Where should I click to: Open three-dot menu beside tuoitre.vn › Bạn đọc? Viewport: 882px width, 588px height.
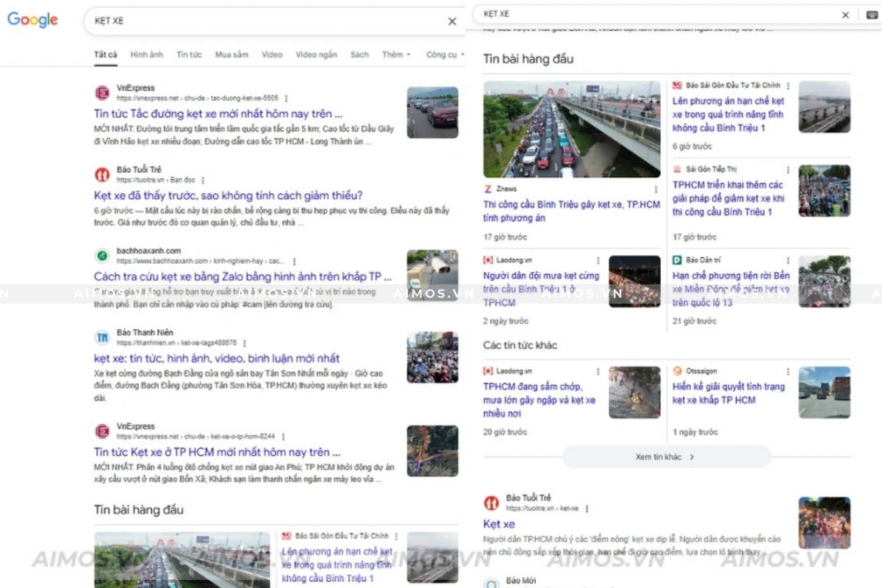(203, 180)
